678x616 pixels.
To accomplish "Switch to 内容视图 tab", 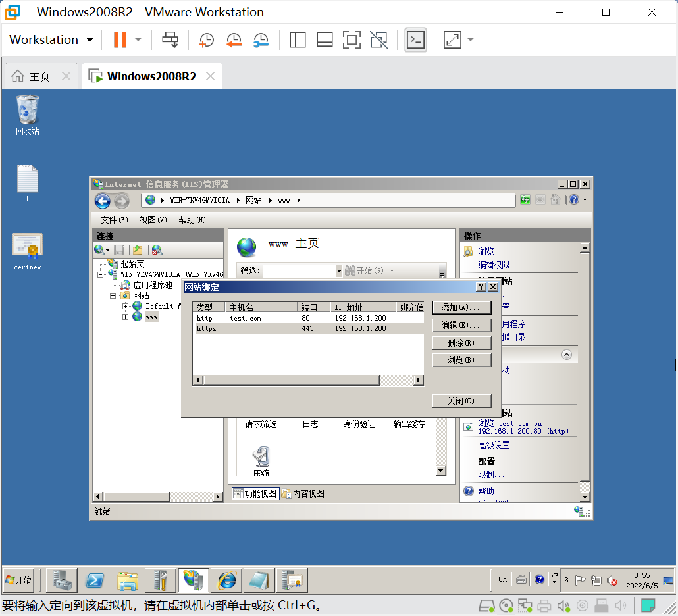I will click(x=303, y=494).
